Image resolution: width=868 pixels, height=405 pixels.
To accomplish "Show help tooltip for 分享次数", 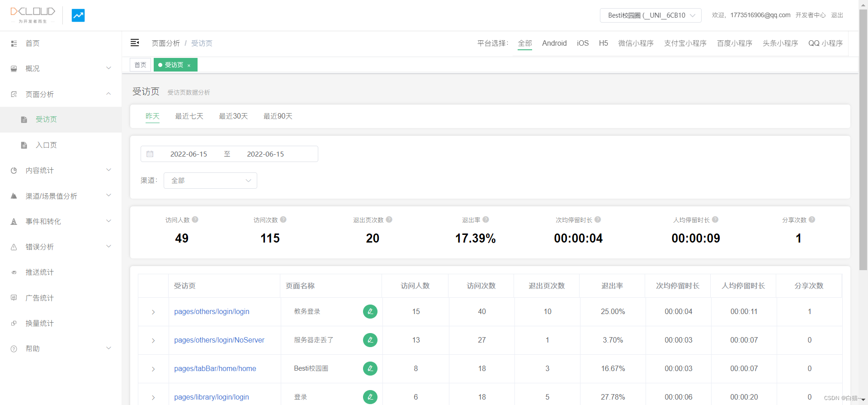I will (x=812, y=219).
